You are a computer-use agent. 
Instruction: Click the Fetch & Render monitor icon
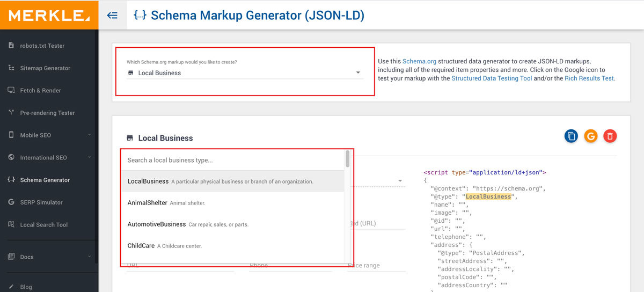[x=11, y=90]
